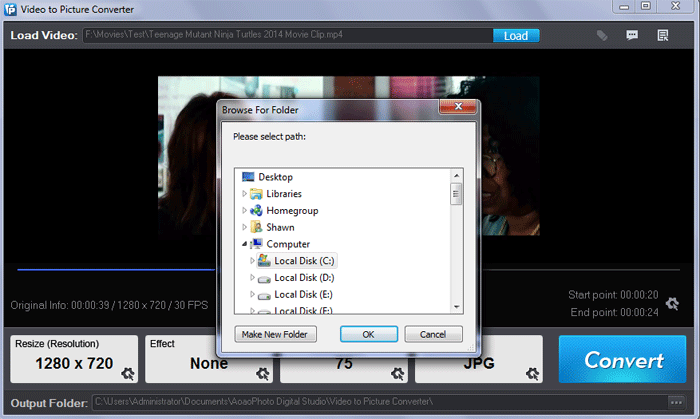Click the tag icon in top toolbar
The height and width of the screenshot is (419, 700).
(x=602, y=35)
